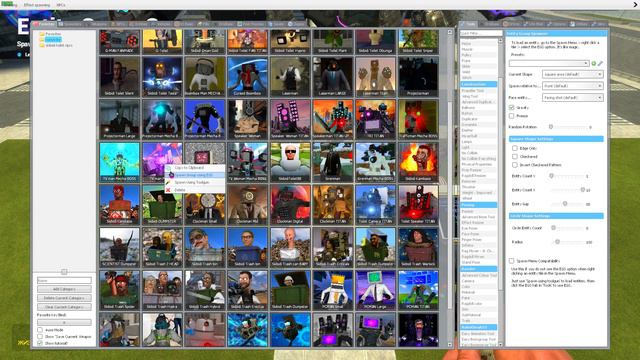Select the Skibidi Trash Hydra tile

[162, 290]
